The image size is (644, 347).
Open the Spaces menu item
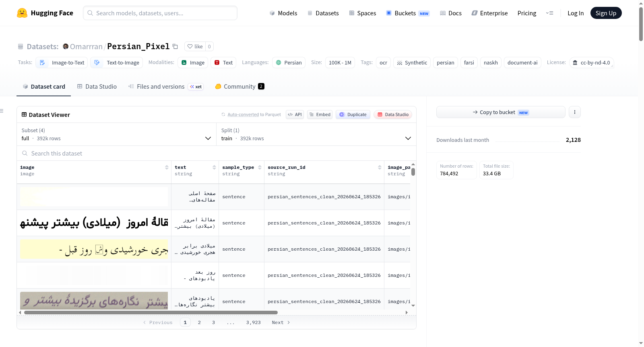coord(362,13)
